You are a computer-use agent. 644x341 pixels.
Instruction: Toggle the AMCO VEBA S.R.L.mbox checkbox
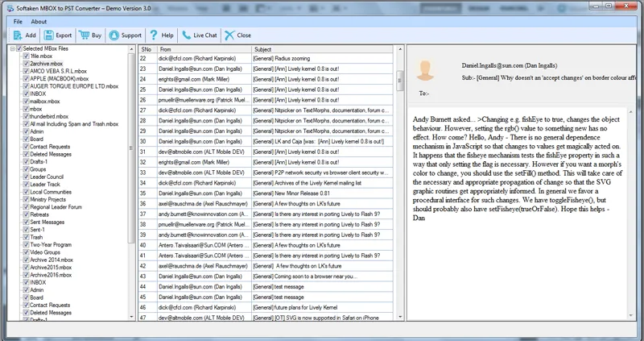coord(27,71)
